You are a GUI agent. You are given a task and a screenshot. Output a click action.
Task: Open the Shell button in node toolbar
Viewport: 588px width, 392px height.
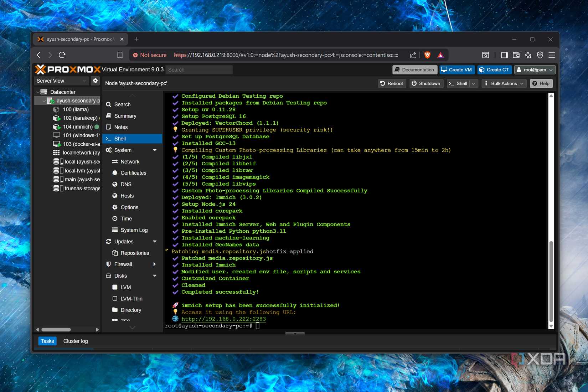[458, 83]
